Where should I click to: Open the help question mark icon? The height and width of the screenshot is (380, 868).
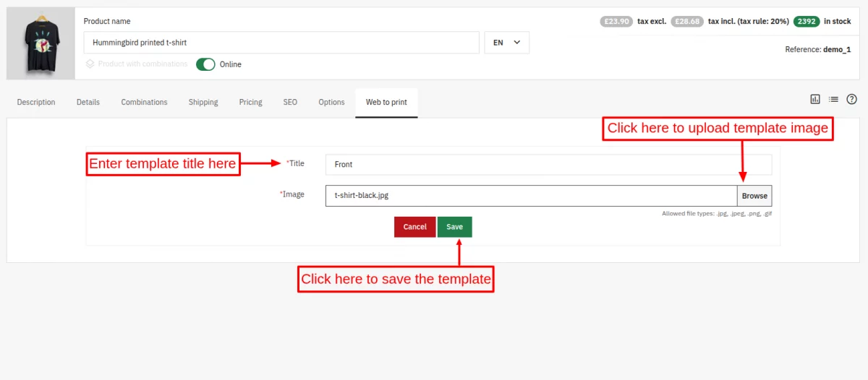pos(851,99)
